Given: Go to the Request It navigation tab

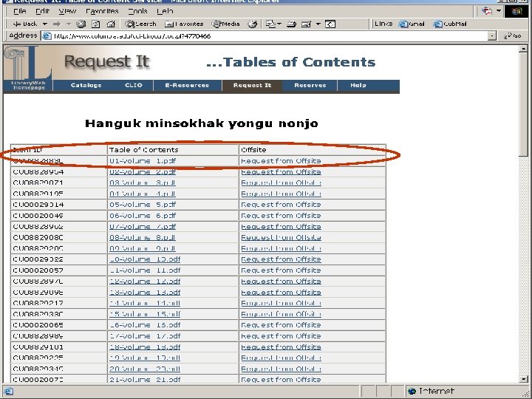Looking at the screenshot, I should [x=252, y=86].
